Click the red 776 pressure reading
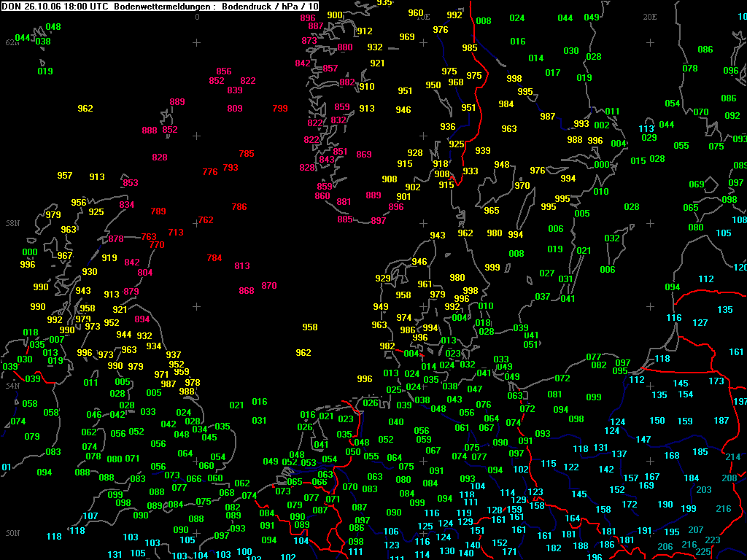The width and height of the screenshot is (747, 560). tap(210, 172)
